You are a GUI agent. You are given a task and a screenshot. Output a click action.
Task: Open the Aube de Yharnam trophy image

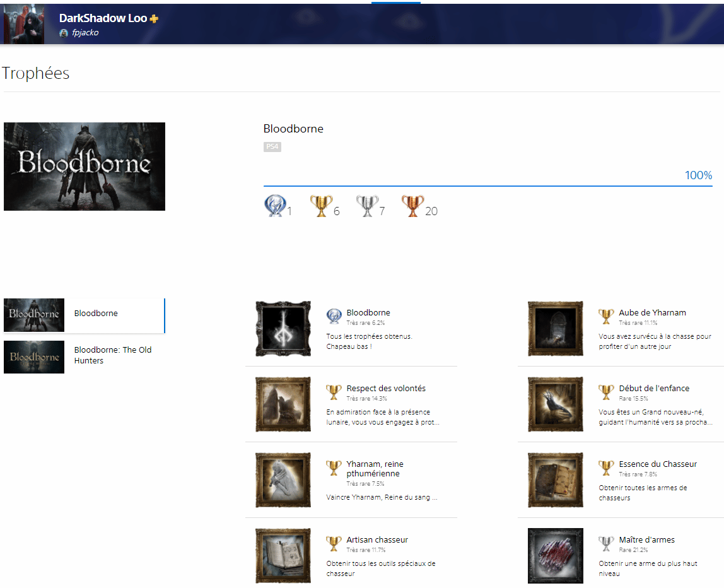coord(556,329)
